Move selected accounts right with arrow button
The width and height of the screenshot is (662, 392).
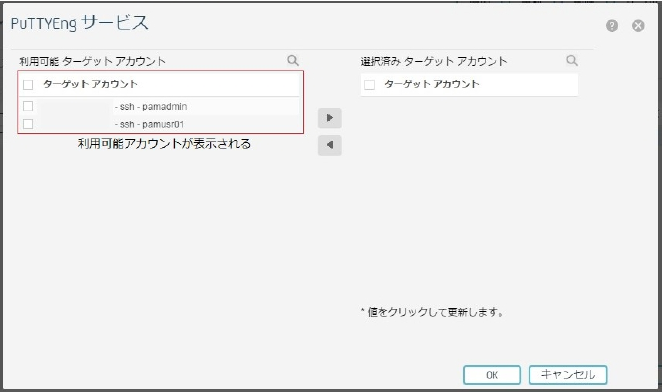click(x=330, y=118)
